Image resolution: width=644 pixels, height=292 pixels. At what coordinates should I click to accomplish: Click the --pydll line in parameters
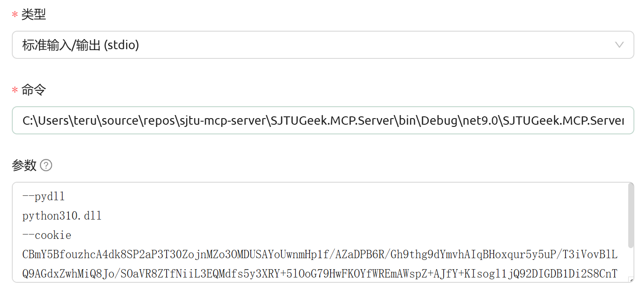43,196
